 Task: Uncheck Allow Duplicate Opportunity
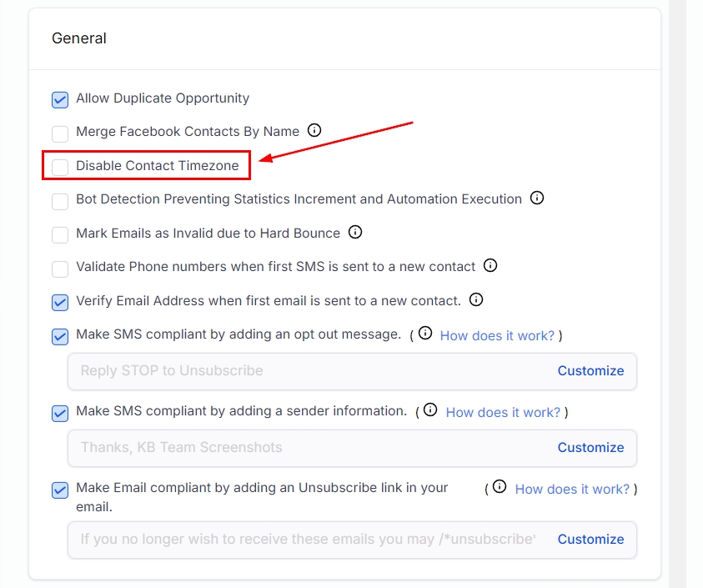(60, 100)
